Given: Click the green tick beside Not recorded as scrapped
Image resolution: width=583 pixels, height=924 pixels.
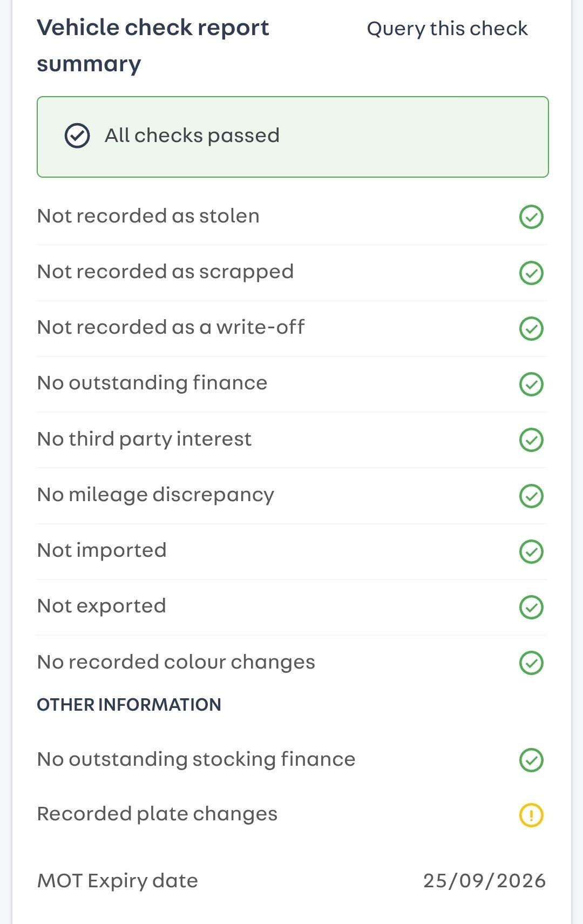Looking at the screenshot, I should coord(531,273).
